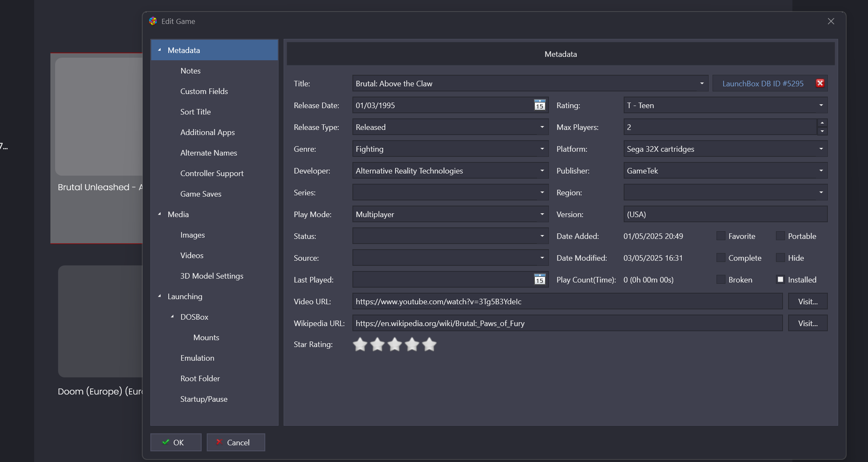This screenshot has height=462, width=868.
Task: Close the Edit Game dialog
Action: [831, 21]
